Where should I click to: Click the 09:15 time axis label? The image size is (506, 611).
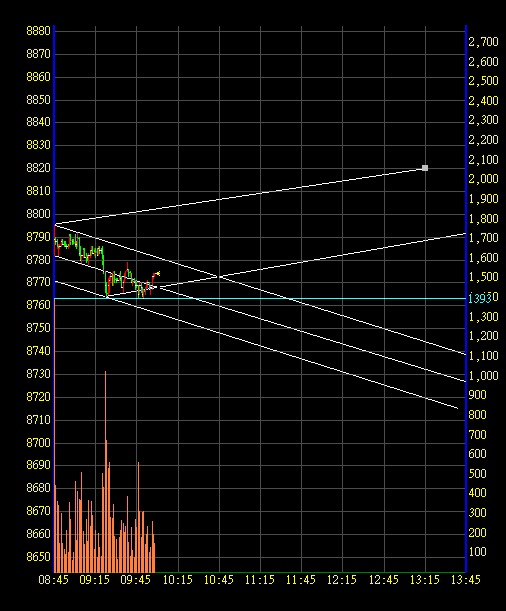click(95, 580)
